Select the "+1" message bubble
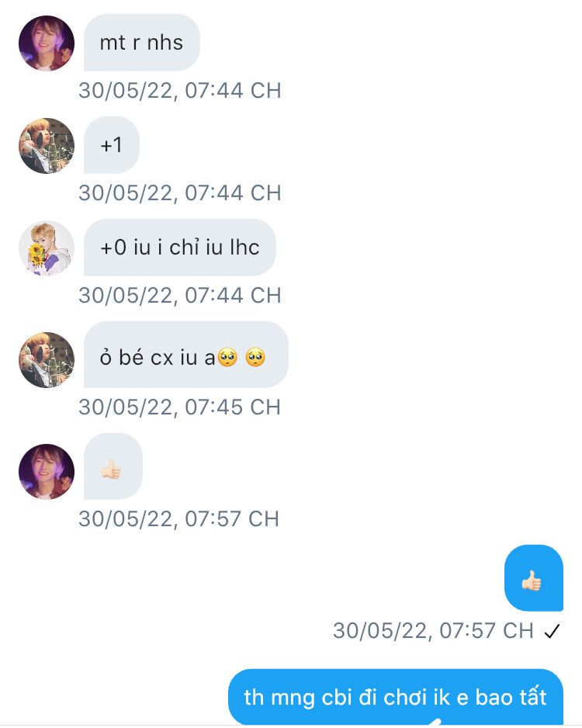 point(112,145)
